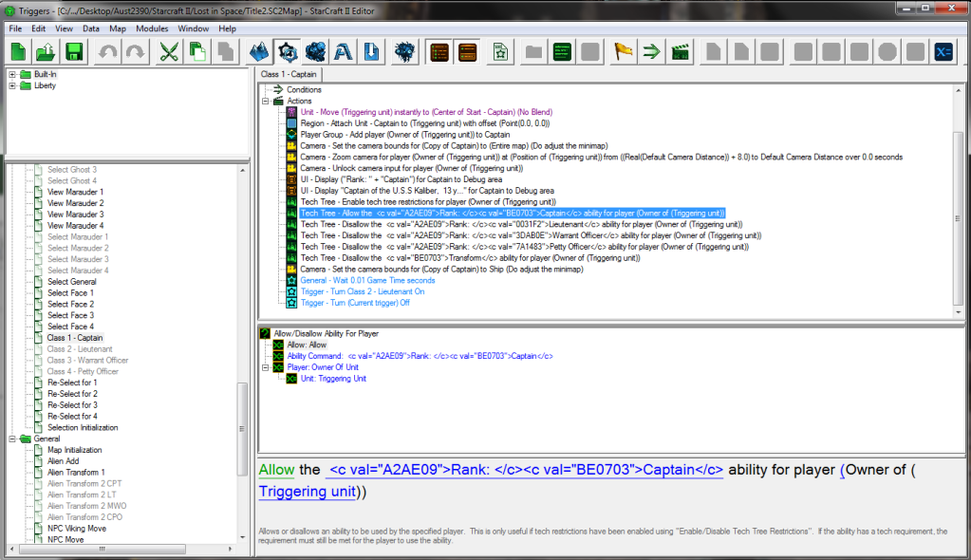This screenshot has width=971, height=560.
Task: Open the Data menu
Action: point(91,28)
